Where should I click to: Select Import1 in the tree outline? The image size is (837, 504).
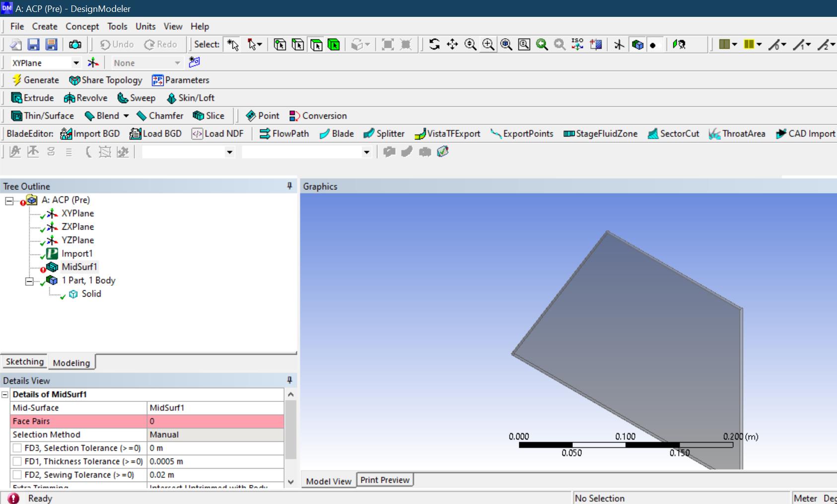click(77, 253)
